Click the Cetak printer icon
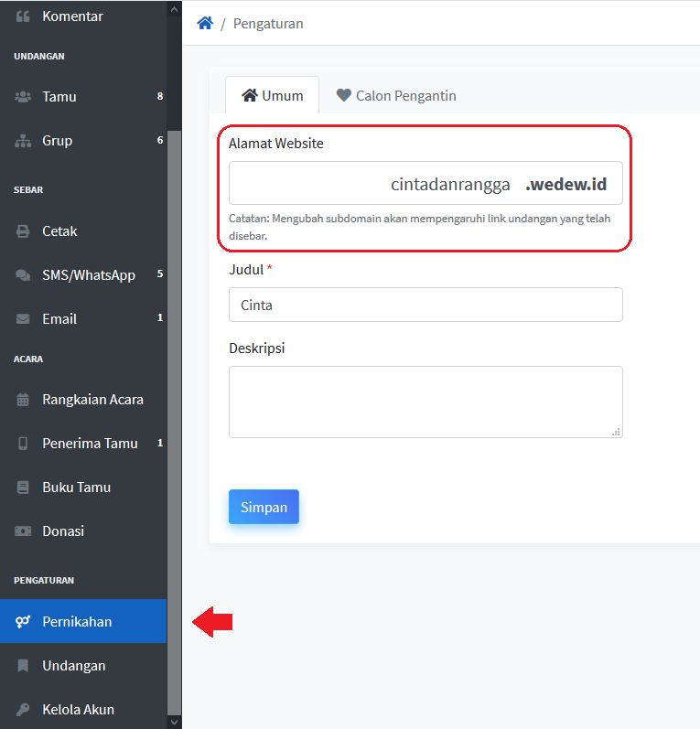This screenshot has height=729, width=700. [23, 231]
